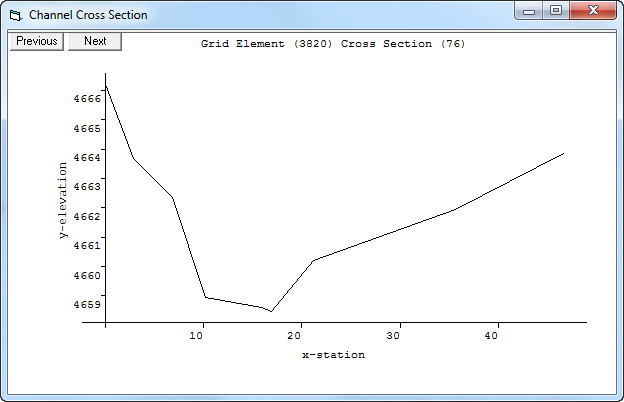This screenshot has width=624, height=402.
Task: Click the 4660 elevation tick label
Action: click(87, 275)
